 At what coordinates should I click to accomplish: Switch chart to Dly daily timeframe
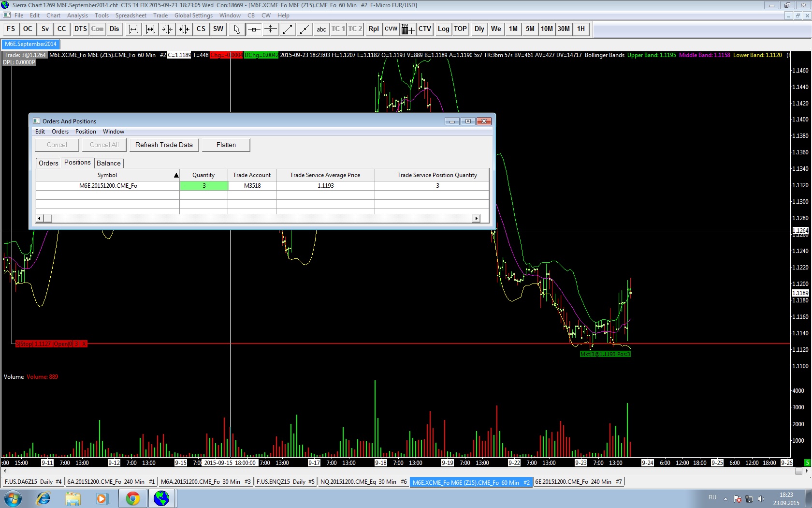click(479, 29)
